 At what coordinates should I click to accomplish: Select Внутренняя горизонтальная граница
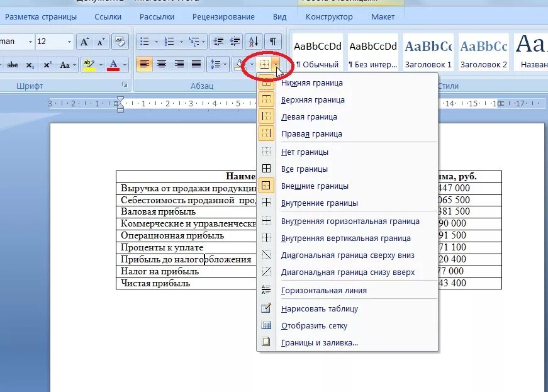coord(347,221)
